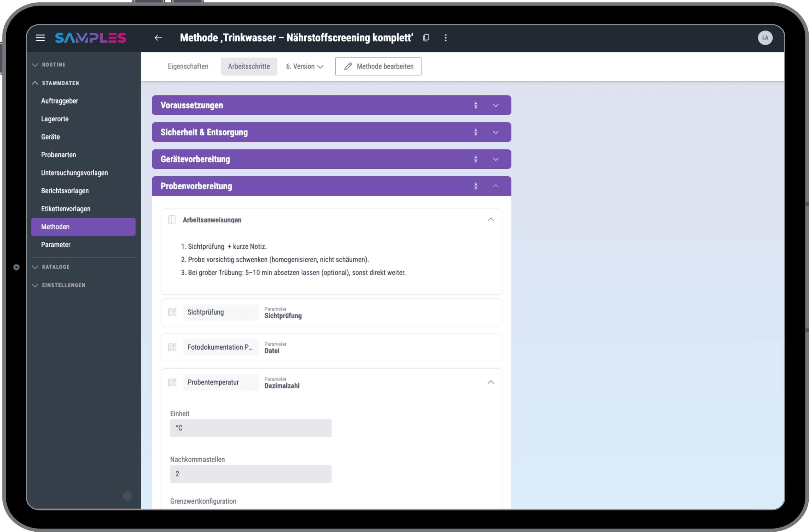This screenshot has width=809, height=532.
Task: Click the gear icon in the sidebar bottom
Action: coord(127,496)
